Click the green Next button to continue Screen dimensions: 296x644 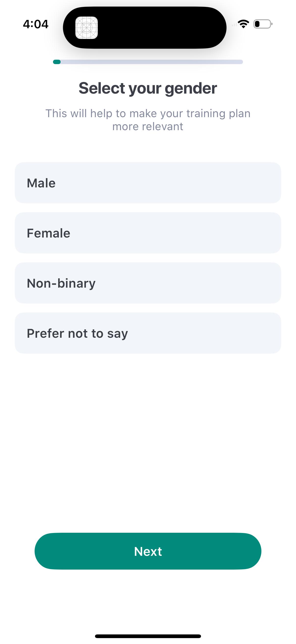pos(148,551)
